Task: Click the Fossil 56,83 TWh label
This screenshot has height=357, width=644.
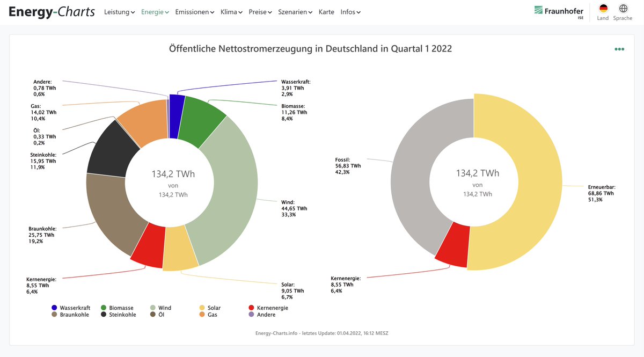Action: [x=348, y=165]
